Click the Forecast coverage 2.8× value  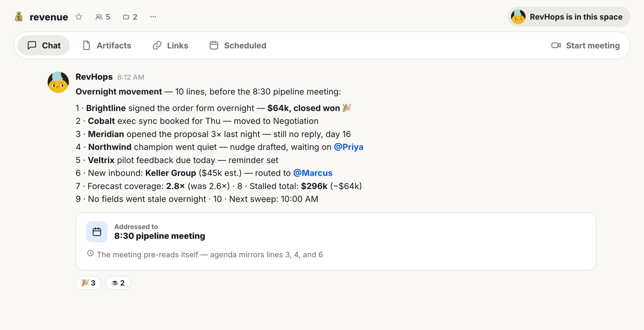176,186
